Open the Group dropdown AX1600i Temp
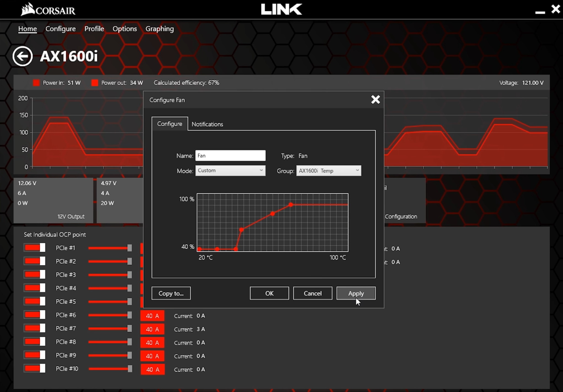 (329, 171)
